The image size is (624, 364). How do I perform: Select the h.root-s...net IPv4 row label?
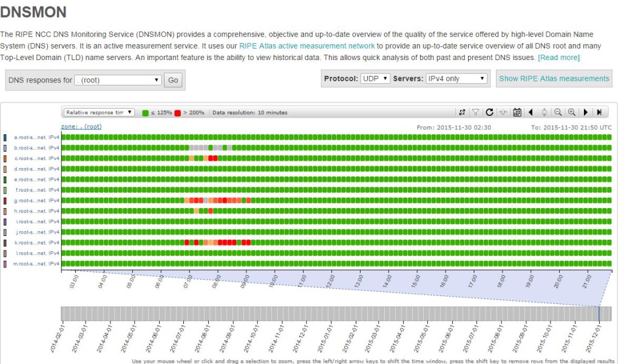36,211
